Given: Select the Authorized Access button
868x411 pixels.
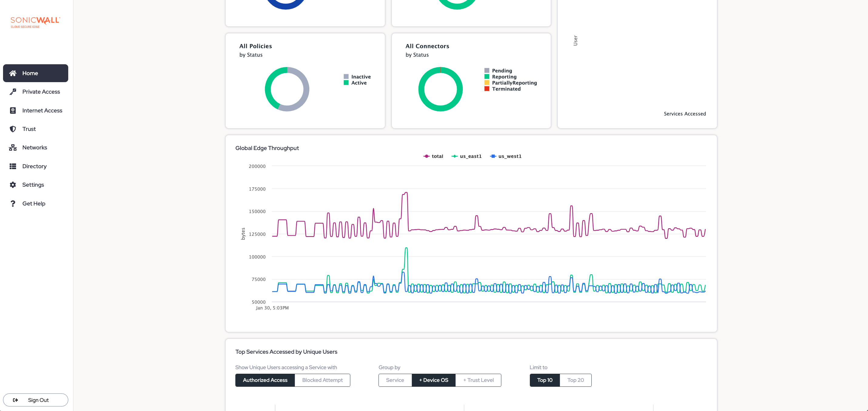Looking at the screenshot, I should pos(265,380).
